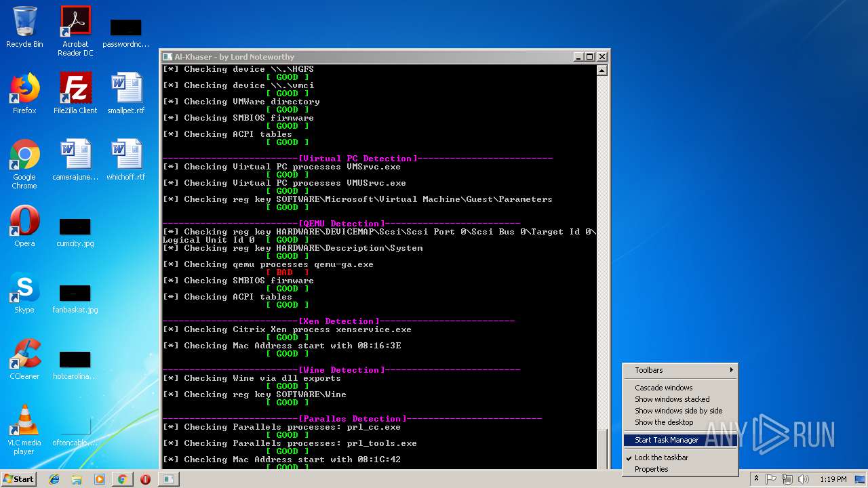
Task: Open the Recycle Bin desktop icon
Action: point(24,27)
